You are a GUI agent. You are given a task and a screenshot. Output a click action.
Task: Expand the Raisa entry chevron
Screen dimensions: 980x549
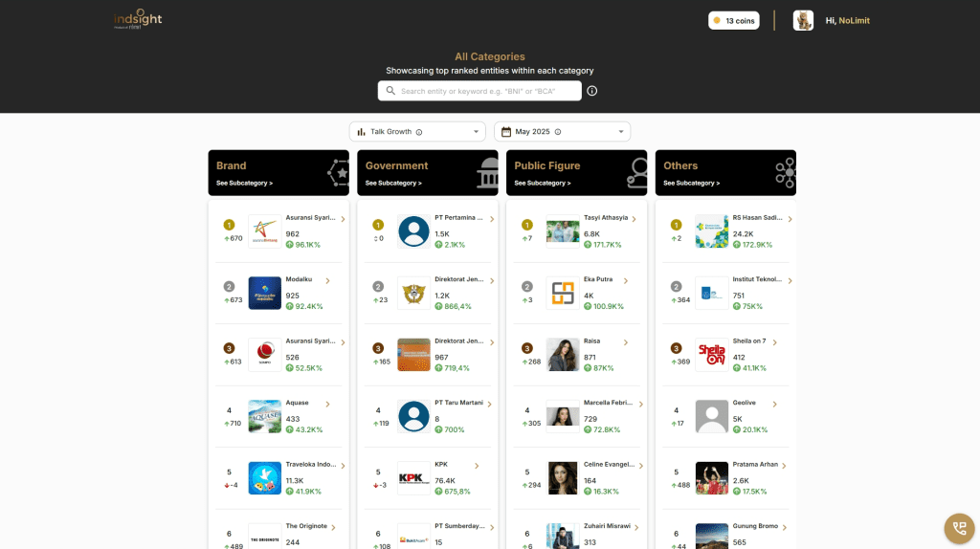[626, 342]
